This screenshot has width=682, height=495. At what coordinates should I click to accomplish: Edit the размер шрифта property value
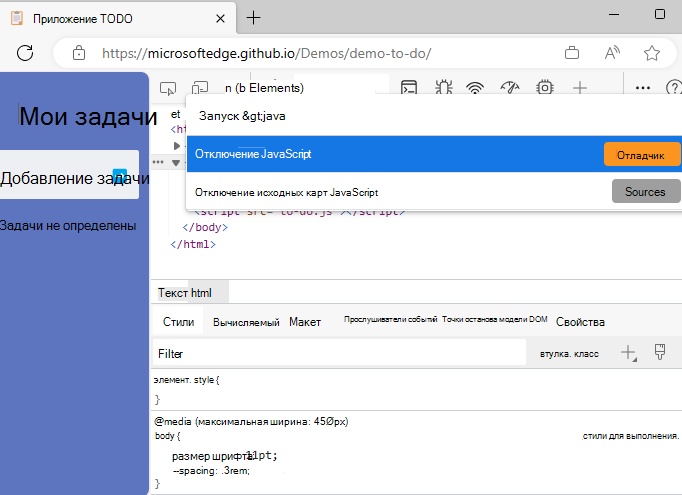point(263,455)
